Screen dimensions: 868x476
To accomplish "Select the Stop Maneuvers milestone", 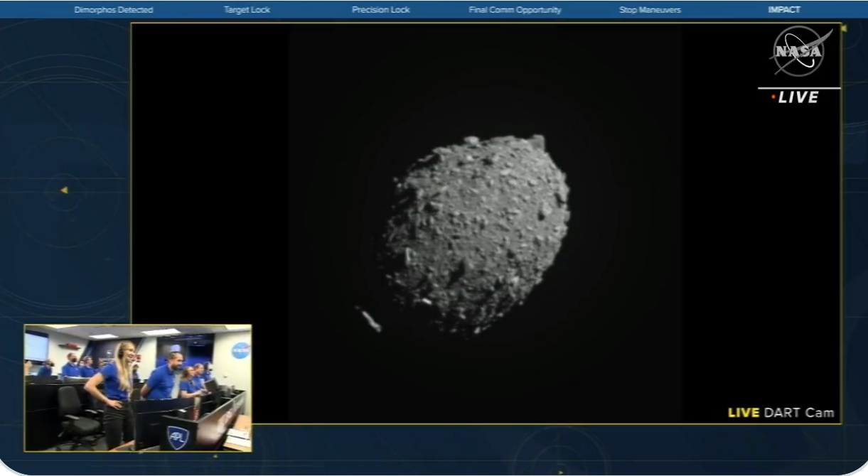I will [650, 10].
